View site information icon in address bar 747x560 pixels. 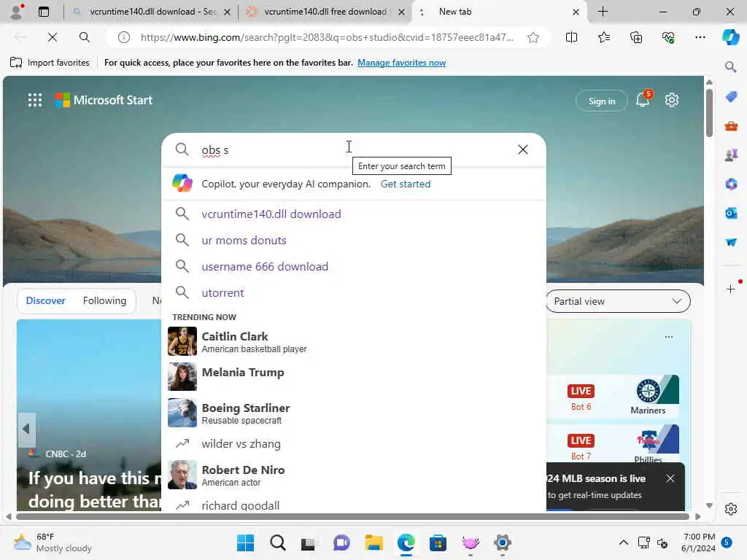(124, 37)
